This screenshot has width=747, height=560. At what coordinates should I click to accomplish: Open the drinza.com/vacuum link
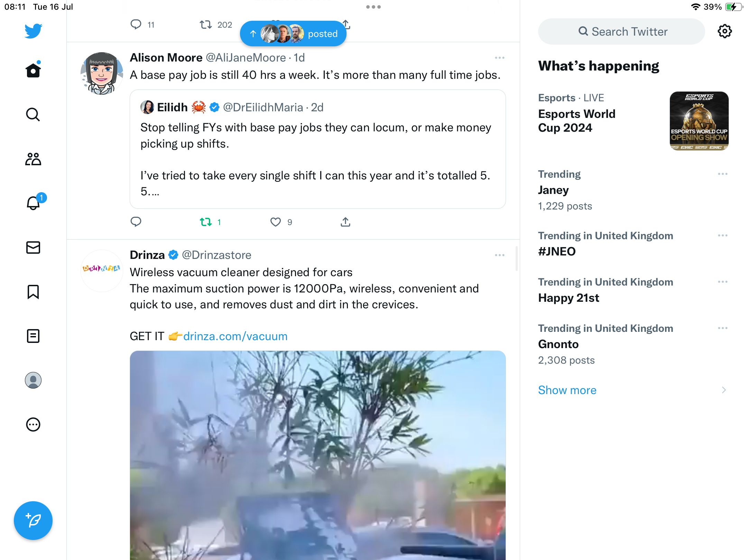(x=235, y=336)
